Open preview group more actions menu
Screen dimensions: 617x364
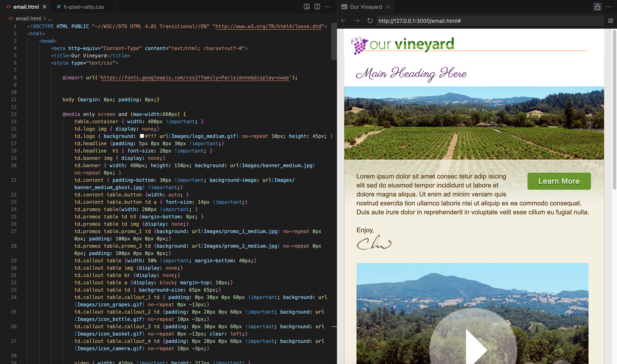click(x=608, y=7)
